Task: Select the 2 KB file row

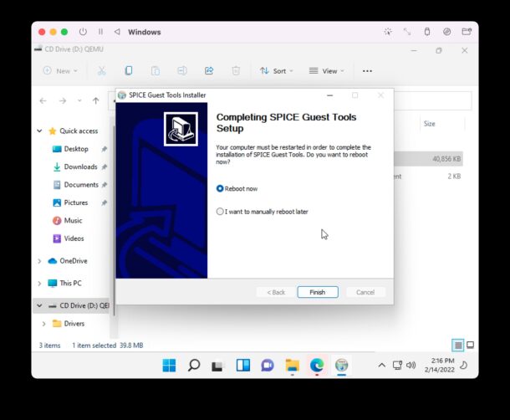Action: pyautogui.click(x=428, y=177)
